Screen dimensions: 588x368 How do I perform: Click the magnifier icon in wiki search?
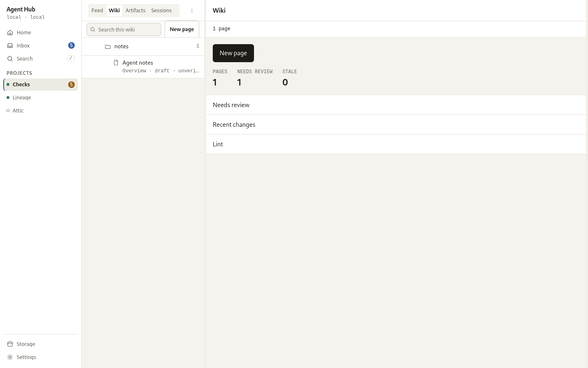pos(93,29)
